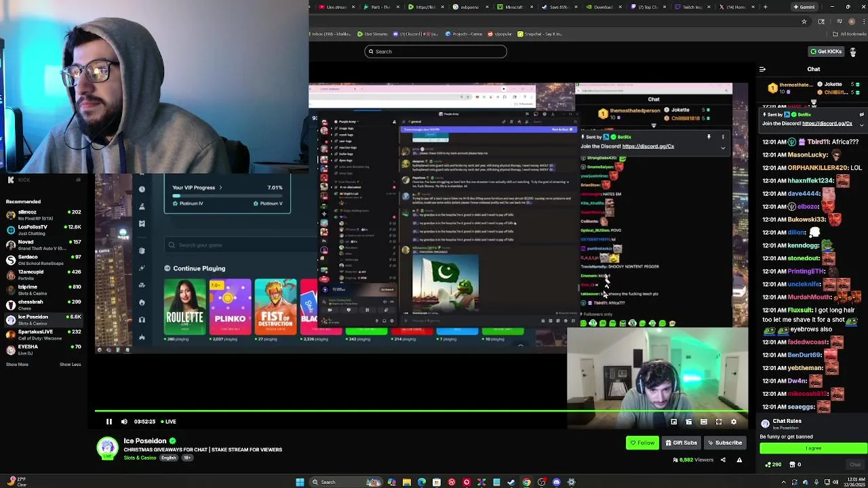Image resolution: width=868 pixels, height=488 pixels.
Task: Show hidden system tray icons
Action: [784, 482]
